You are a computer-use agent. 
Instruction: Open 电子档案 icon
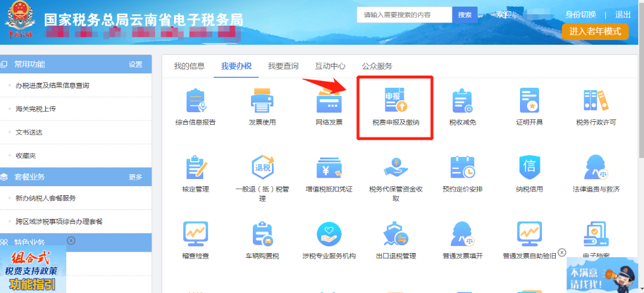pos(596,235)
